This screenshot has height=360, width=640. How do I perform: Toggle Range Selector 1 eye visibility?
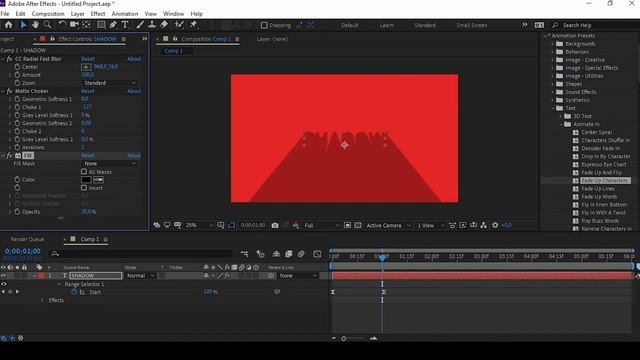(4, 284)
